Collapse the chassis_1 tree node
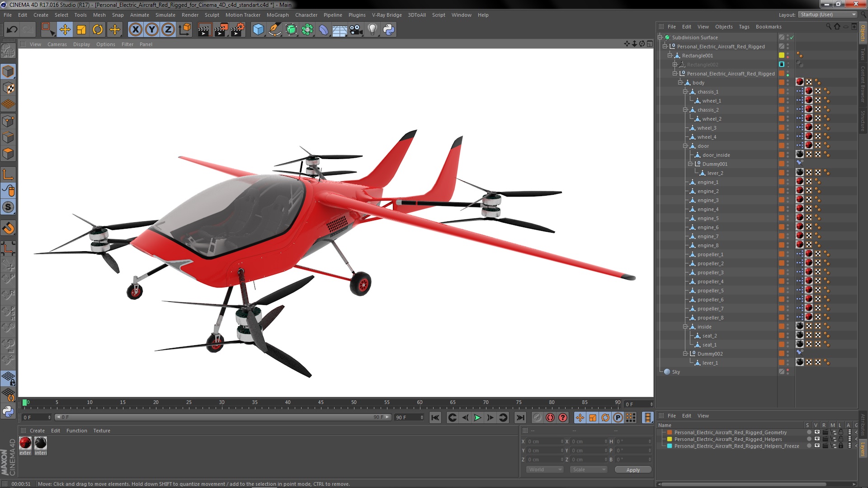 click(x=685, y=92)
